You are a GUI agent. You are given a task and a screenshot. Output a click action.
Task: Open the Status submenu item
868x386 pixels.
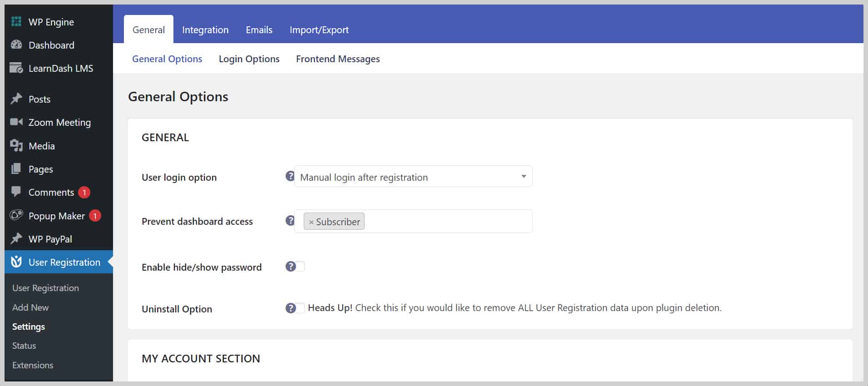(x=24, y=346)
